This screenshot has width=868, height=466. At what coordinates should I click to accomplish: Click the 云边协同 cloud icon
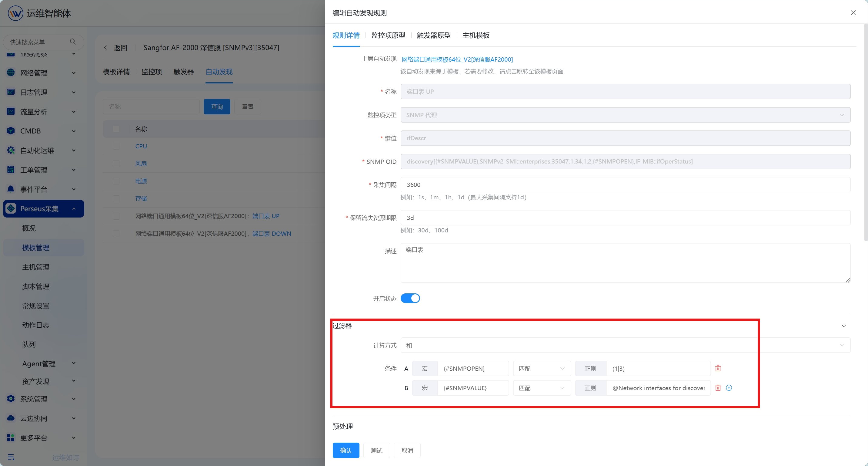11,418
